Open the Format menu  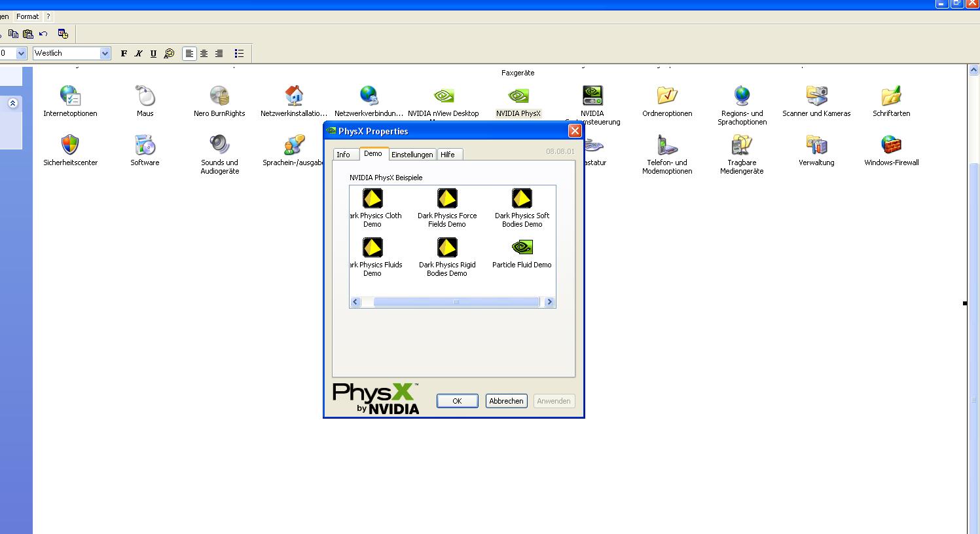(x=27, y=16)
